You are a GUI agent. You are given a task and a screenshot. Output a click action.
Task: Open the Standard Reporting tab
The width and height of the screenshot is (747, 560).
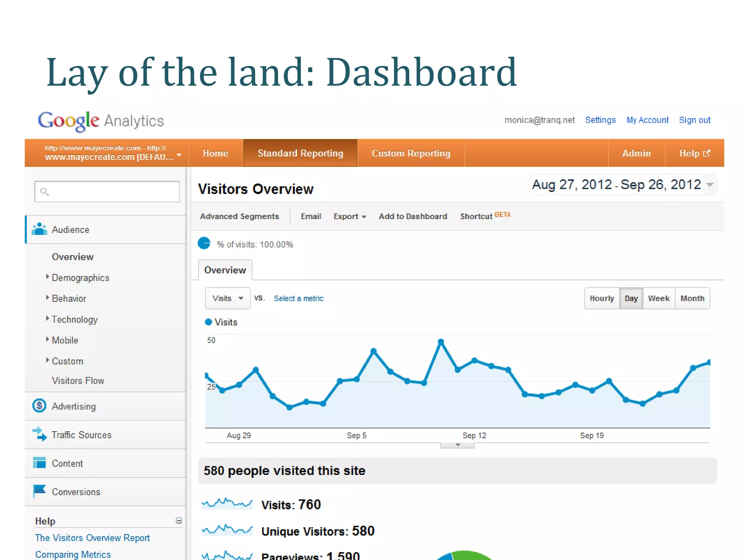pos(301,153)
